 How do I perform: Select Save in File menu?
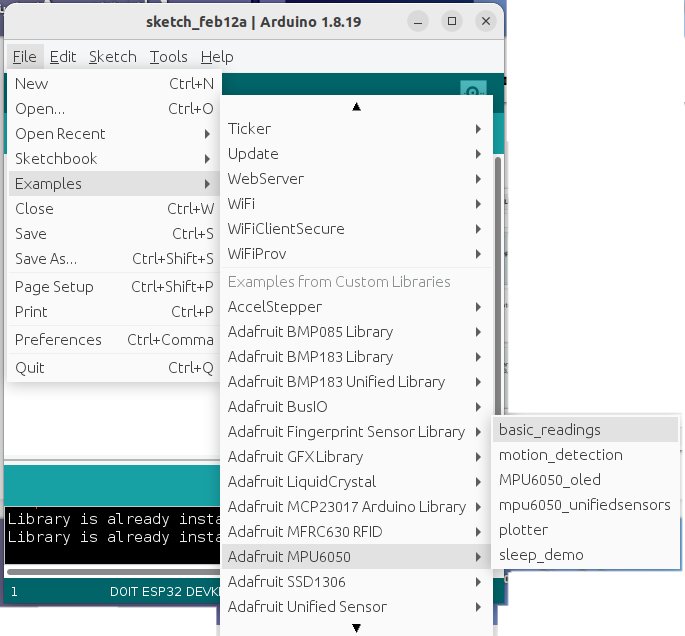pyautogui.click(x=114, y=233)
